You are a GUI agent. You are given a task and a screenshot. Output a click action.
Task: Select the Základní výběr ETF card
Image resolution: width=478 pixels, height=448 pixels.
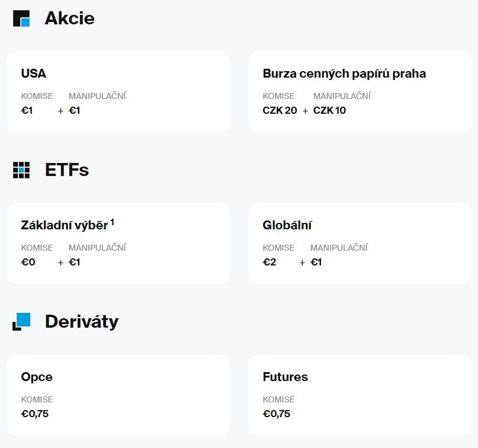point(118,244)
